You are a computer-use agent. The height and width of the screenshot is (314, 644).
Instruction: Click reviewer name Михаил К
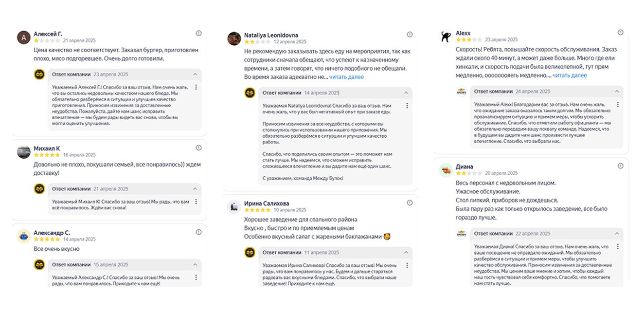pyautogui.click(x=47, y=148)
